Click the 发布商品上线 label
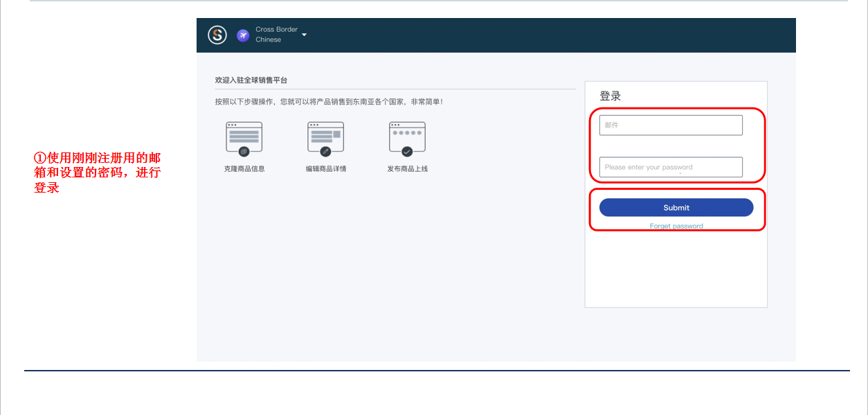868x415 pixels. coord(408,168)
